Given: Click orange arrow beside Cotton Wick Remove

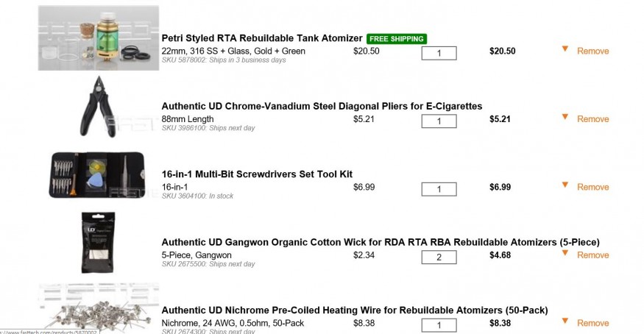Looking at the screenshot, I should (x=565, y=253).
